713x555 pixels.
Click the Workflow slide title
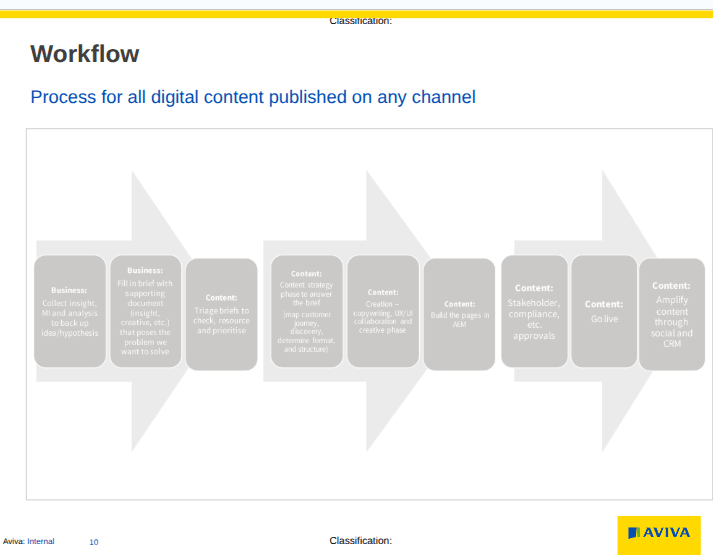[x=85, y=54]
